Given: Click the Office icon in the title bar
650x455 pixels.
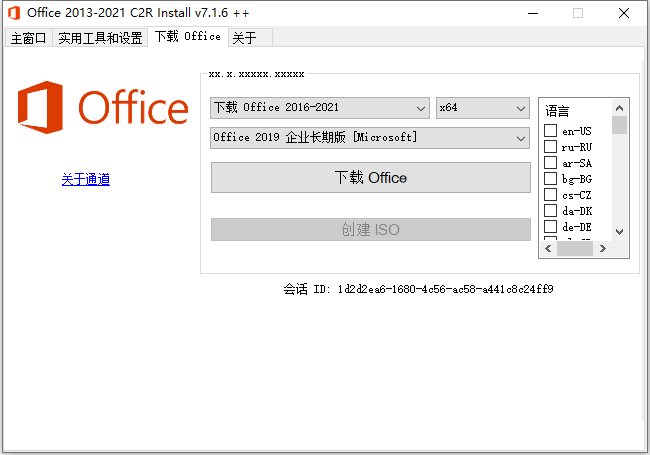Looking at the screenshot, I should tap(13, 13).
